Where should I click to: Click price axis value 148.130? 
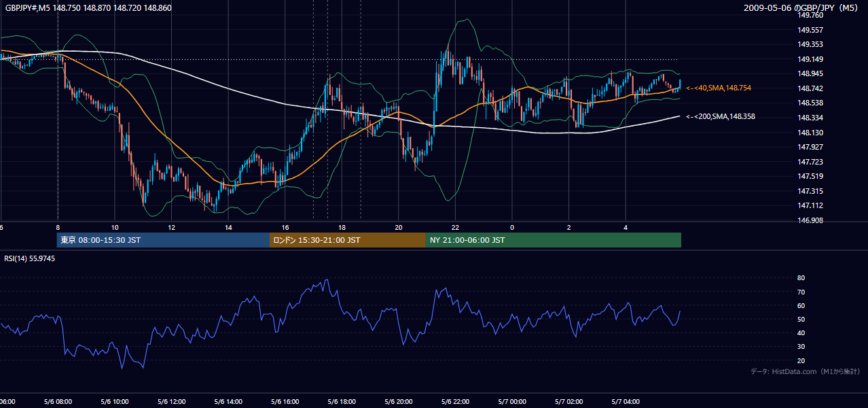tap(810, 133)
